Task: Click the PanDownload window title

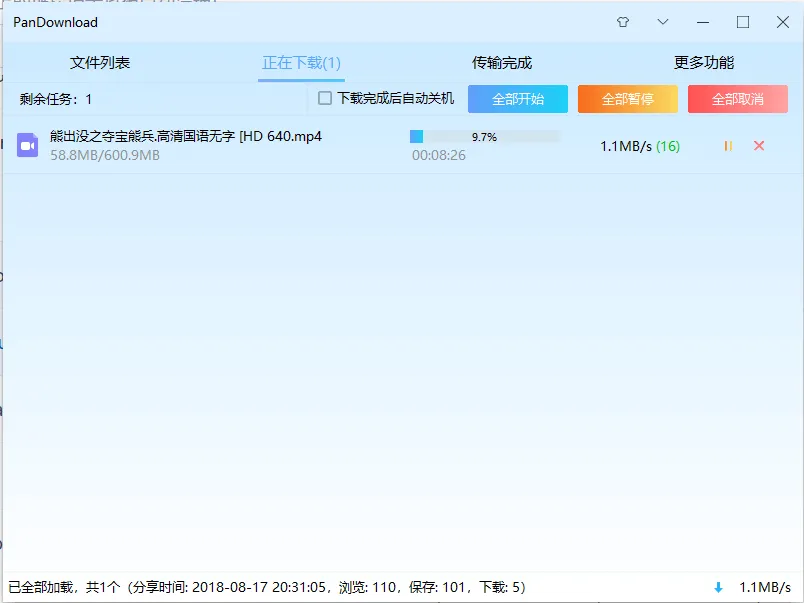Action: 55,22
